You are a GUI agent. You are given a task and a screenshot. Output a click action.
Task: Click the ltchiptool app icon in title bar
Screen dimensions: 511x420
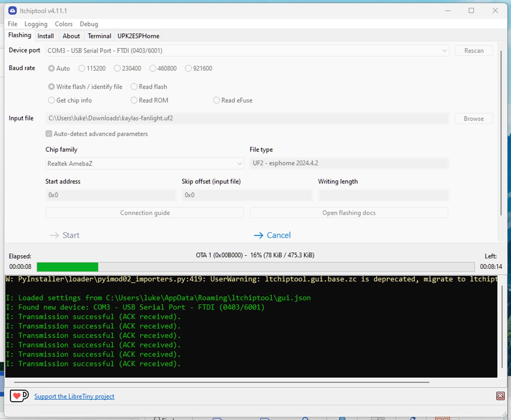click(12, 11)
